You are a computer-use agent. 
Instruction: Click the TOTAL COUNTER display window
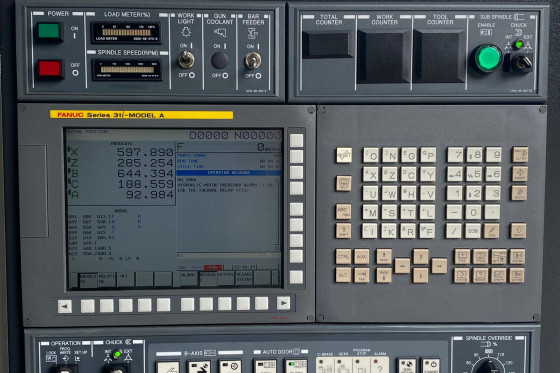(328, 45)
